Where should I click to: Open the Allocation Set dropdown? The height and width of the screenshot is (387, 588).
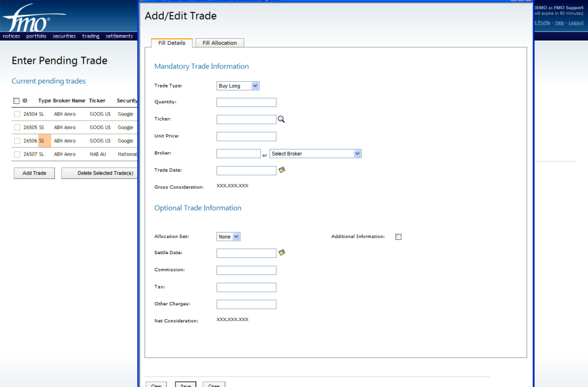tap(228, 236)
